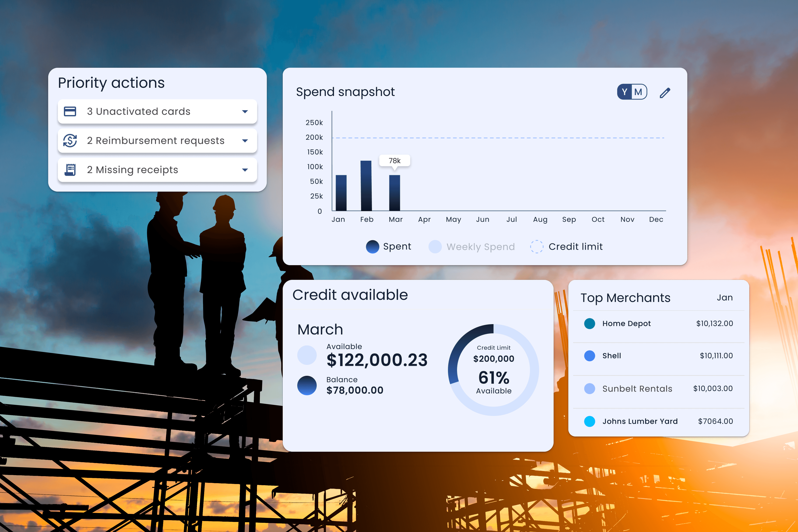Click the Spent legend item
Image resolution: width=798 pixels, height=532 pixels.
click(388, 247)
